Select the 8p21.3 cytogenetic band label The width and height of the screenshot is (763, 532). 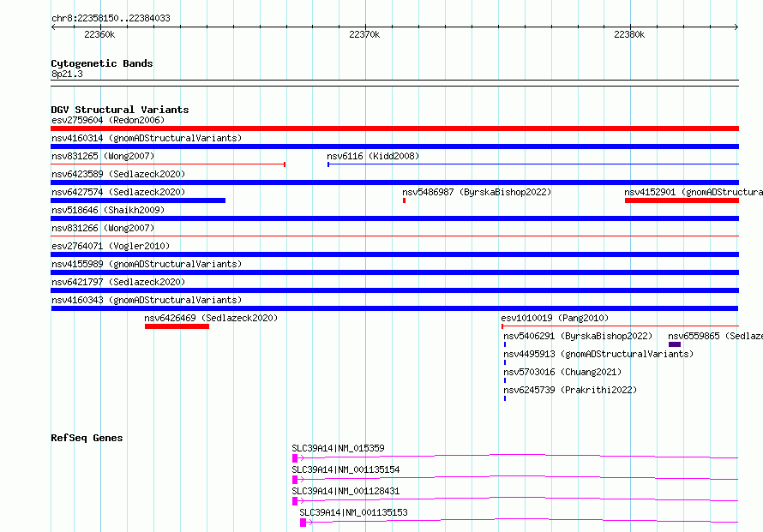tap(67, 74)
